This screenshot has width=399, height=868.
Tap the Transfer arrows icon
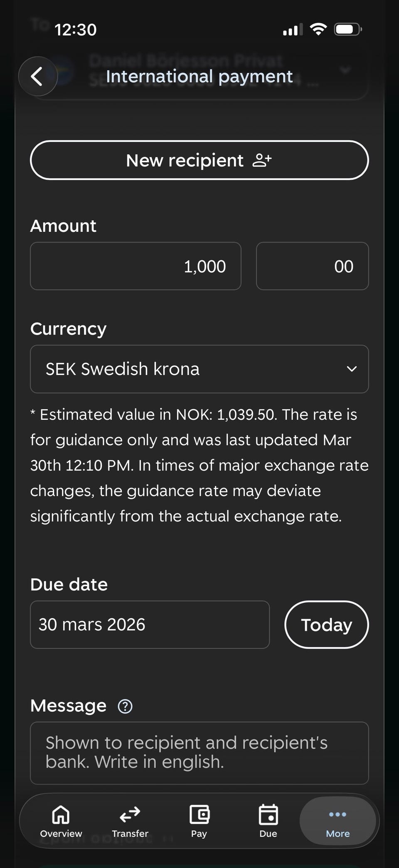(x=130, y=815)
